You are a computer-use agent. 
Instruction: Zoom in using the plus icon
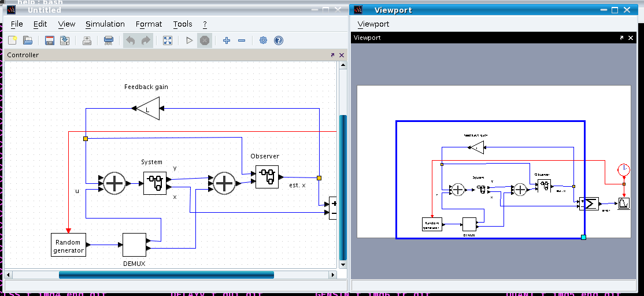pyautogui.click(x=226, y=40)
